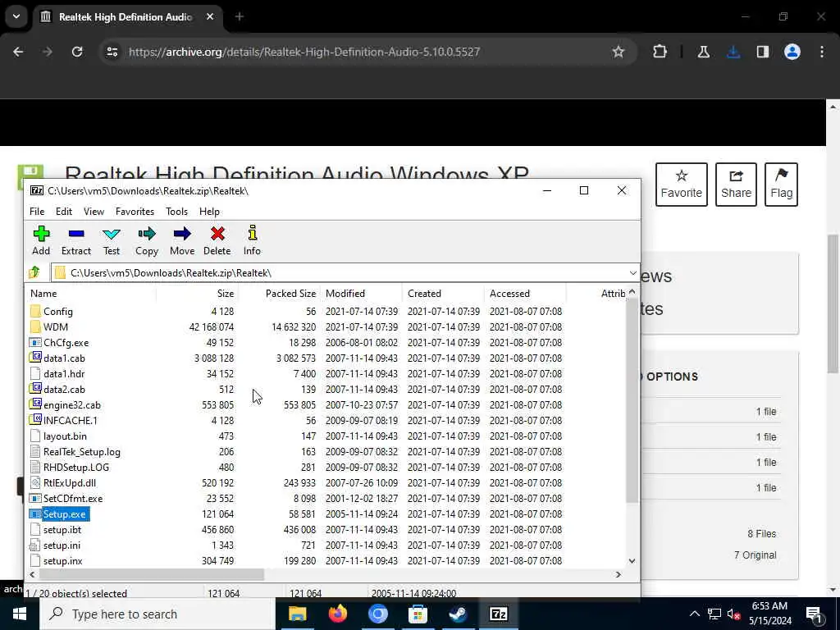Open Chrome profile avatar icon
840x630 pixels.
coord(792,52)
